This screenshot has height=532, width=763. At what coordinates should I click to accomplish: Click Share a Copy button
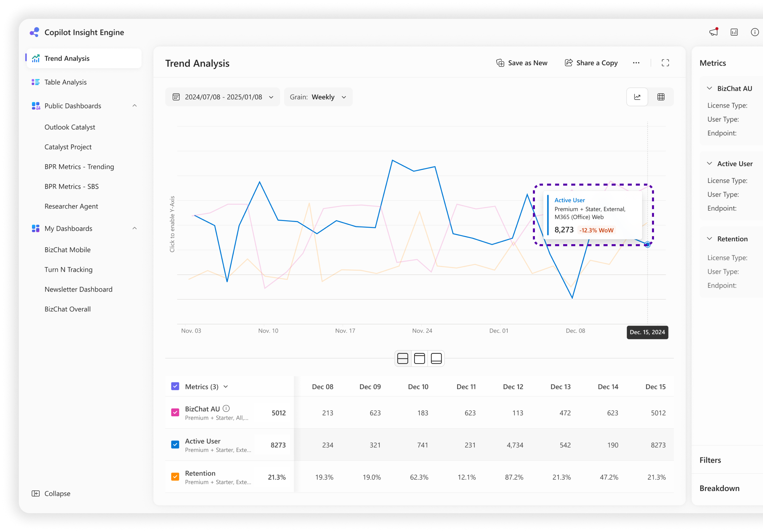pos(591,63)
